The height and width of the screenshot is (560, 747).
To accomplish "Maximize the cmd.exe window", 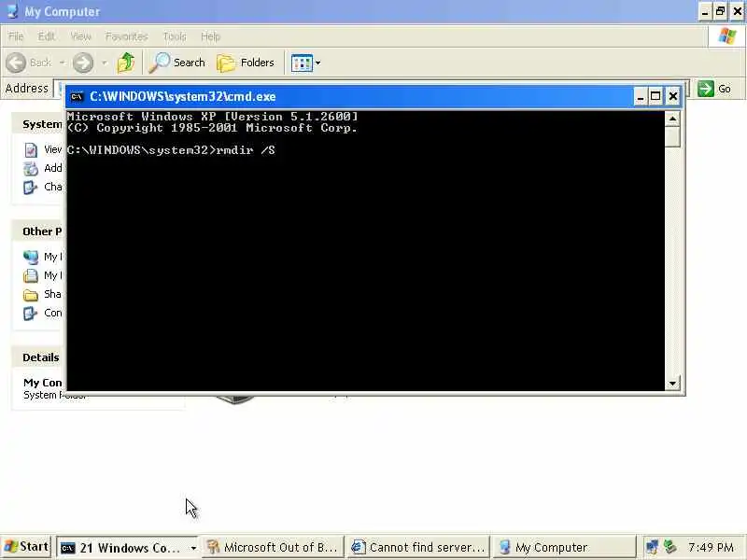I will pos(655,97).
